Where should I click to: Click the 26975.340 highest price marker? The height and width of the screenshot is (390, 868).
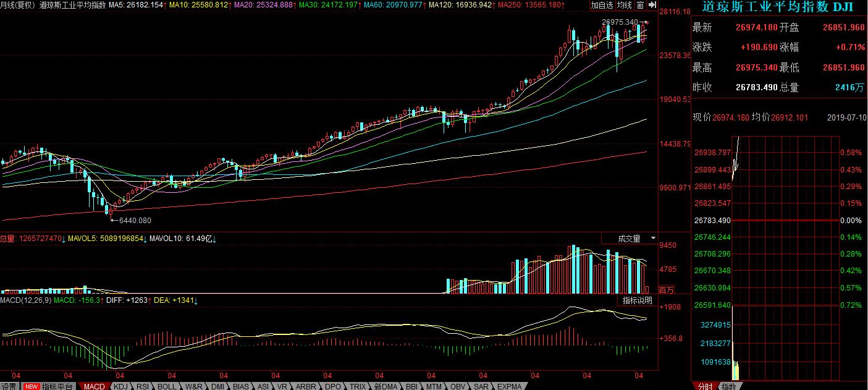point(619,22)
